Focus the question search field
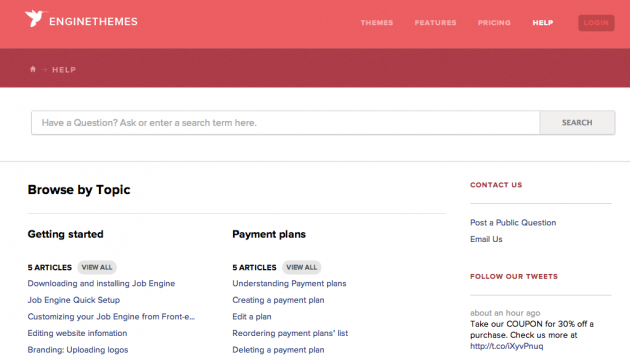This screenshot has width=630, height=363. coord(286,123)
